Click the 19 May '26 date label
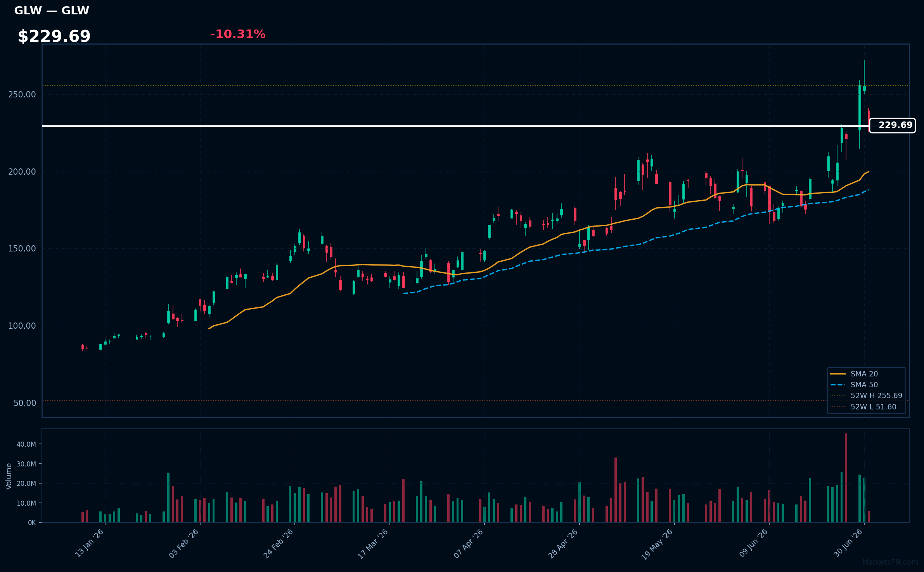 point(657,544)
